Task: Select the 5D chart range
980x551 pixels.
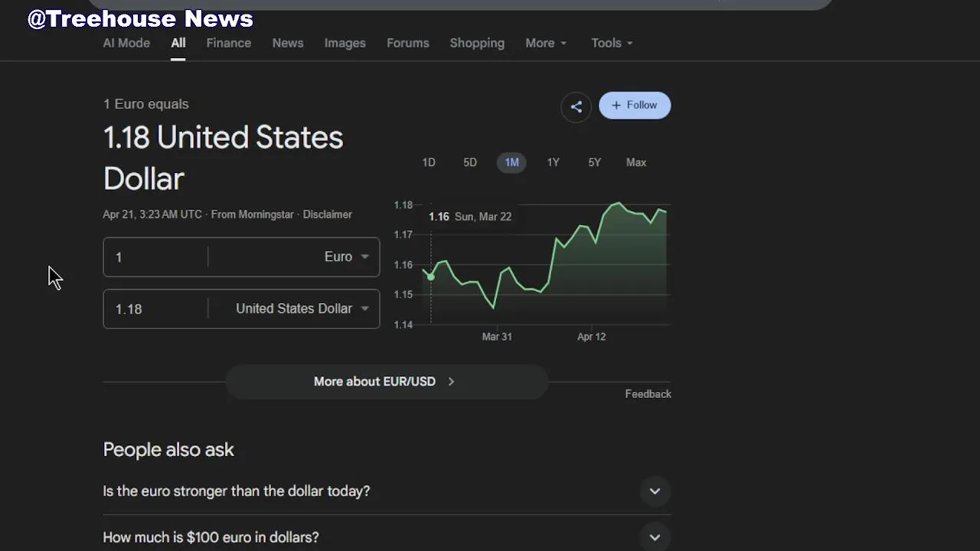Action: click(x=470, y=162)
